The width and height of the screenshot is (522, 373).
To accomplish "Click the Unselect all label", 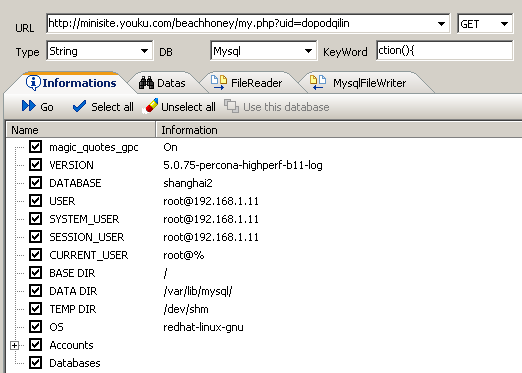I will (x=188, y=107).
